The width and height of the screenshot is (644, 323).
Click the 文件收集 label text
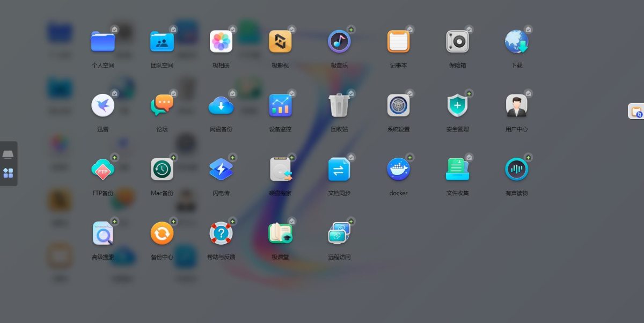(x=457, y=193)
